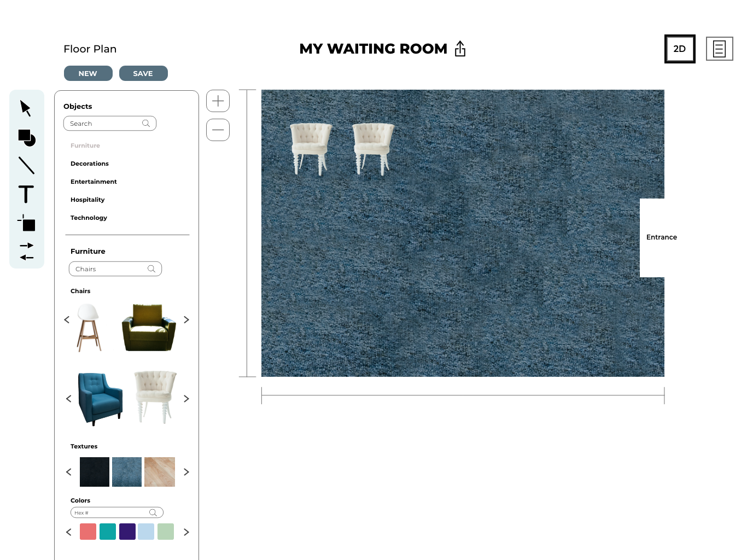Open the Hospitality category
This screenshot has width=747, height=560.
[87, 200]
